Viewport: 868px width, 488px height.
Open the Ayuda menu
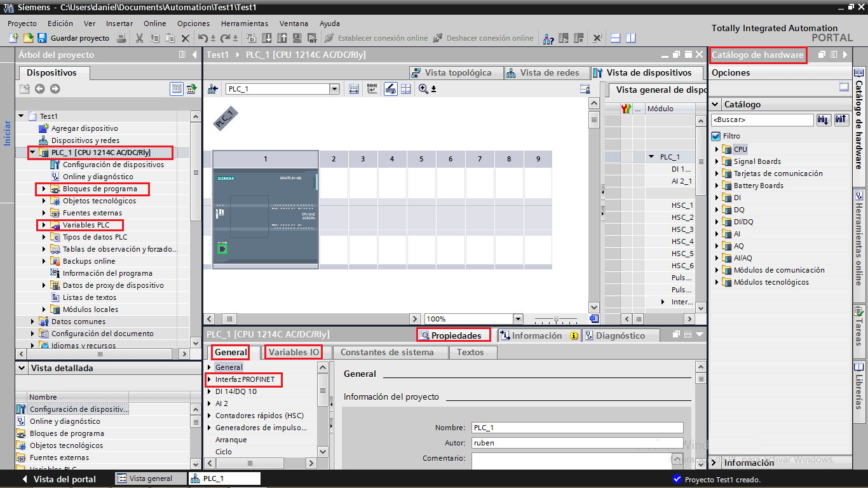click(330, 24)
